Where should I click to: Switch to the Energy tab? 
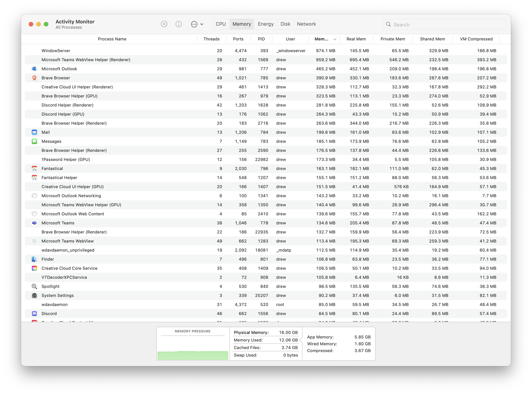pos(265,24)
